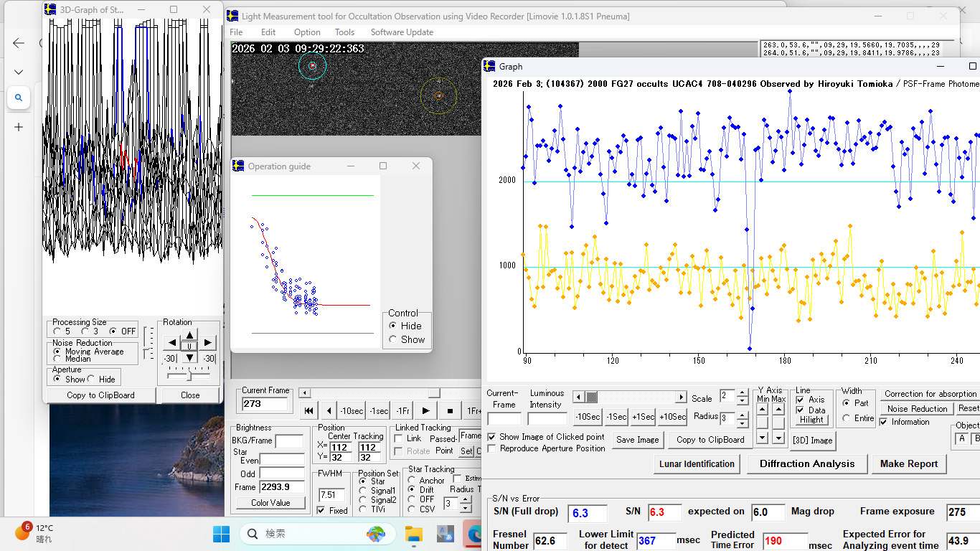Open the Tools menu
Viewport: 980px width, 551px height.
click(344, 32)
